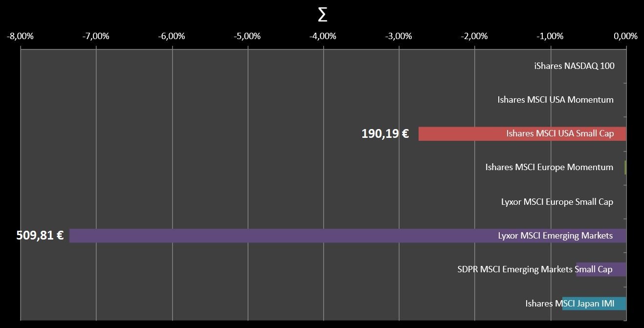Click the -7,00% axis tick label

coord(96,36)
